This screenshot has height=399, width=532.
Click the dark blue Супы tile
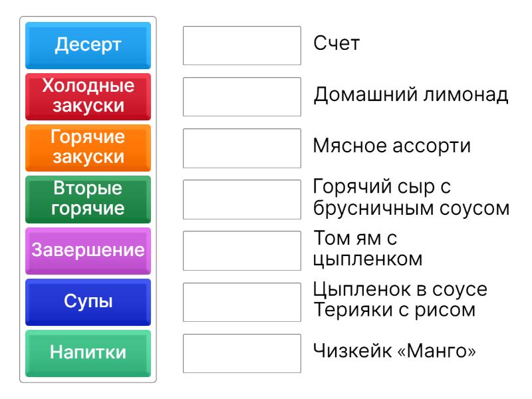point(88,302)
